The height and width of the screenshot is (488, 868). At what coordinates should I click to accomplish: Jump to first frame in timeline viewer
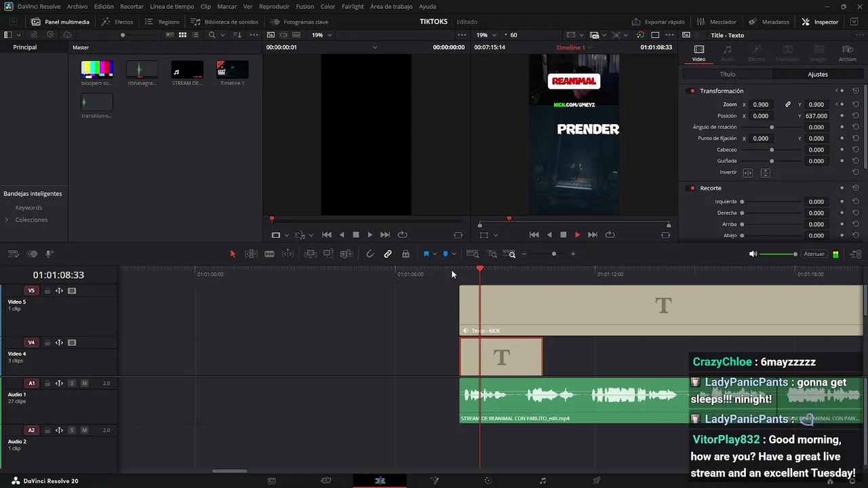(534, 235)
